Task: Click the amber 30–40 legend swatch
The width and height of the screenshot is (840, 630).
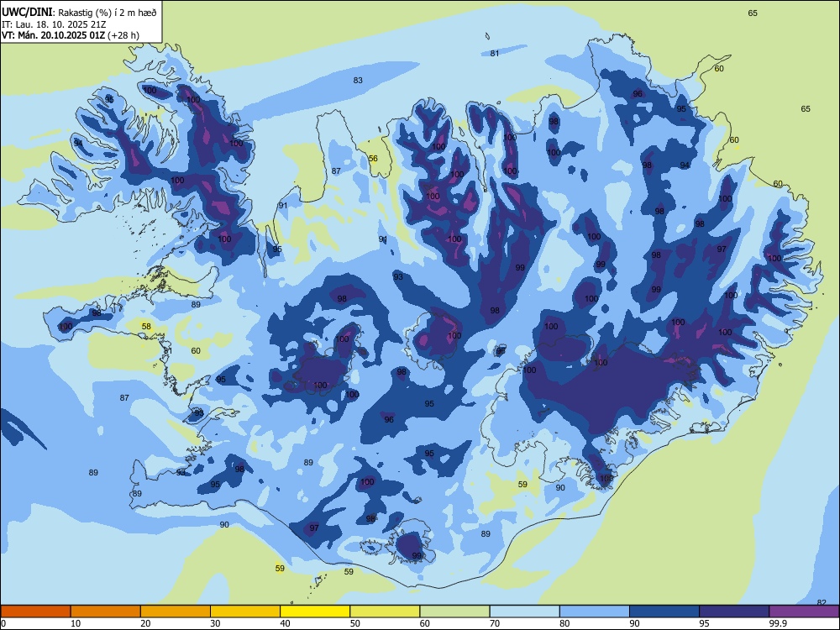Action: [245, 612]
